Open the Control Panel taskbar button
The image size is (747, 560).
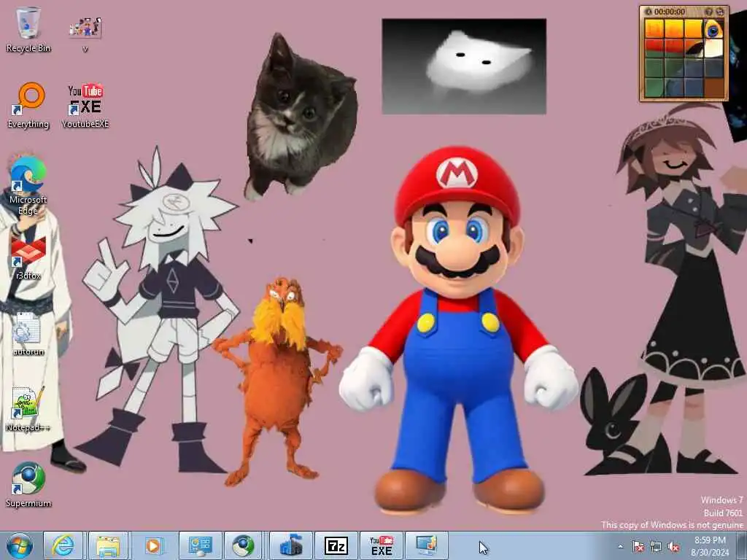(x=200, y=545)
